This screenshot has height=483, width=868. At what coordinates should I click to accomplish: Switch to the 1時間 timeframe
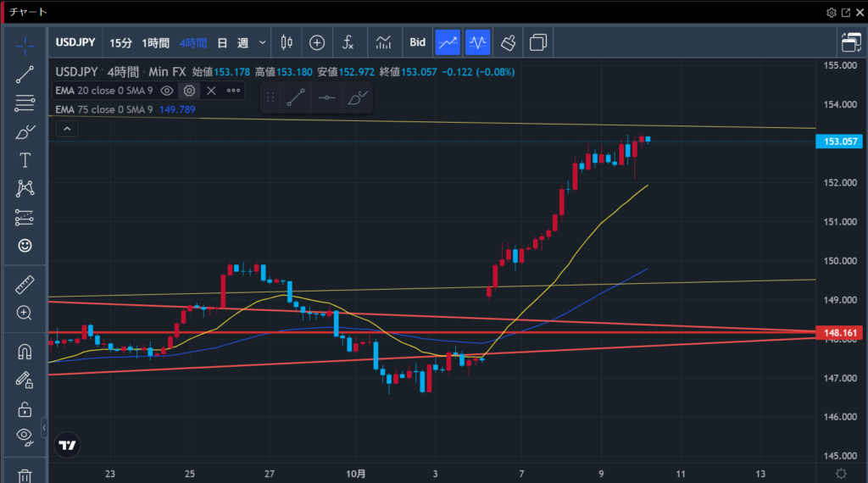[156, 42]
